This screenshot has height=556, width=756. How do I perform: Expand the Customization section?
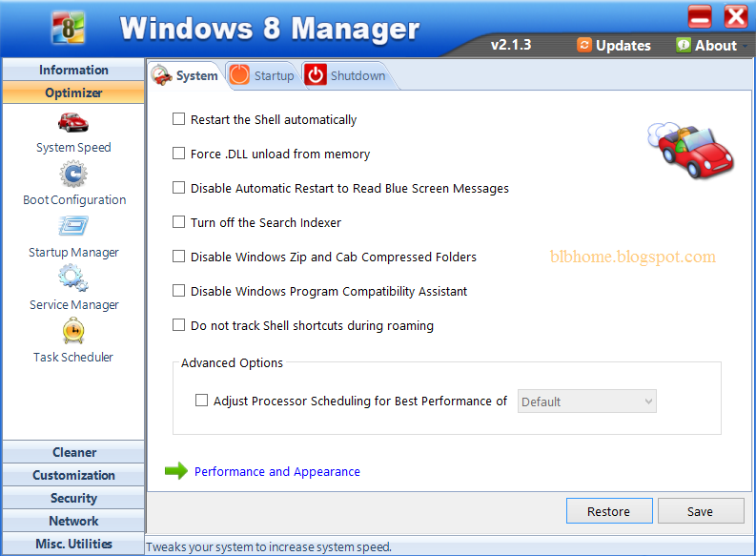[73, 475]
